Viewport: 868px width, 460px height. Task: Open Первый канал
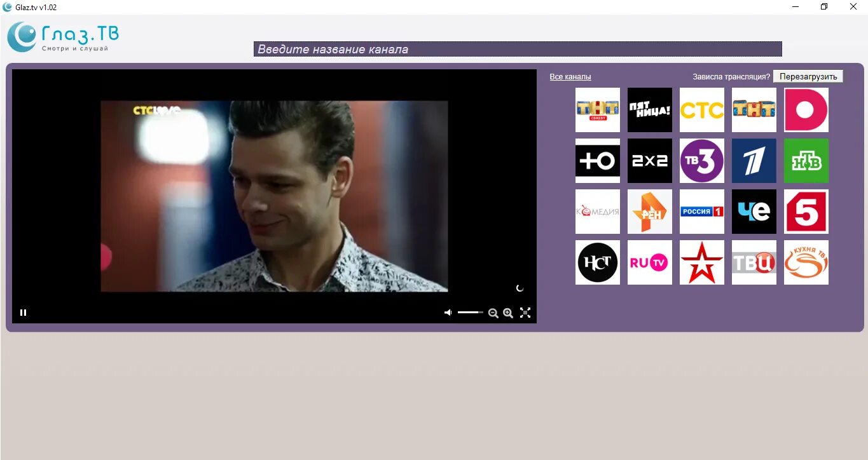click(754, 161)
